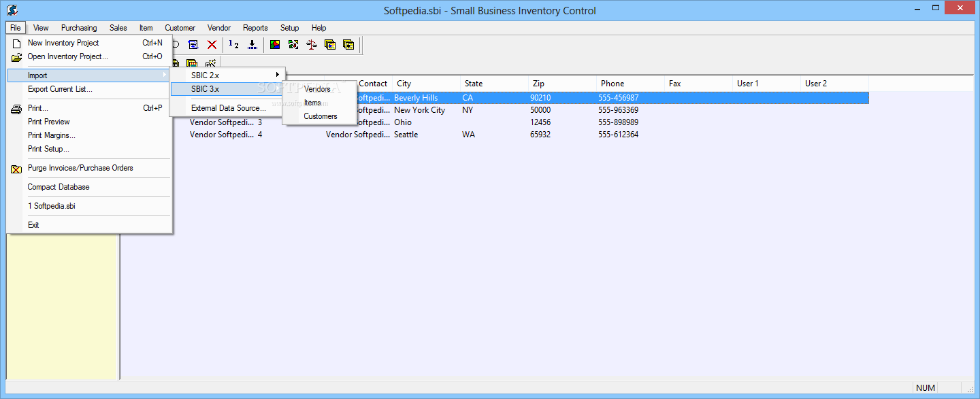Screen dimensions: 980x399
Task: Click the yellow purge icon in File menu
Action: [x=17, y=169]
